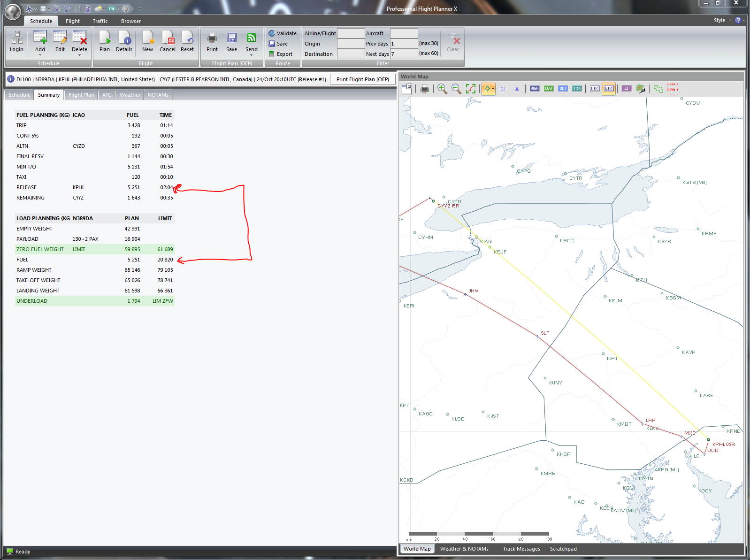The height and width of the screenshot is (560, 750).
Task: Switch to Track Messages bottom tab
Action: [521, 549]
